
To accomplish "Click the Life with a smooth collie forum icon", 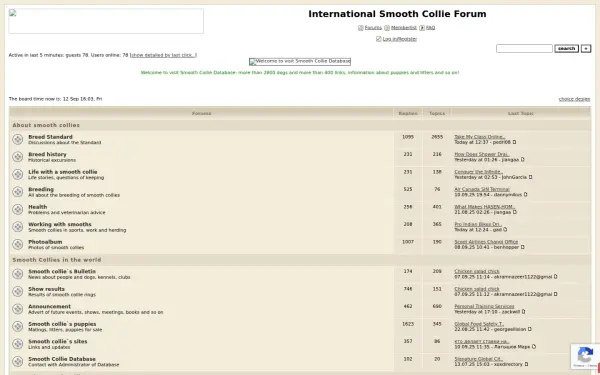I will coord(18,174).
